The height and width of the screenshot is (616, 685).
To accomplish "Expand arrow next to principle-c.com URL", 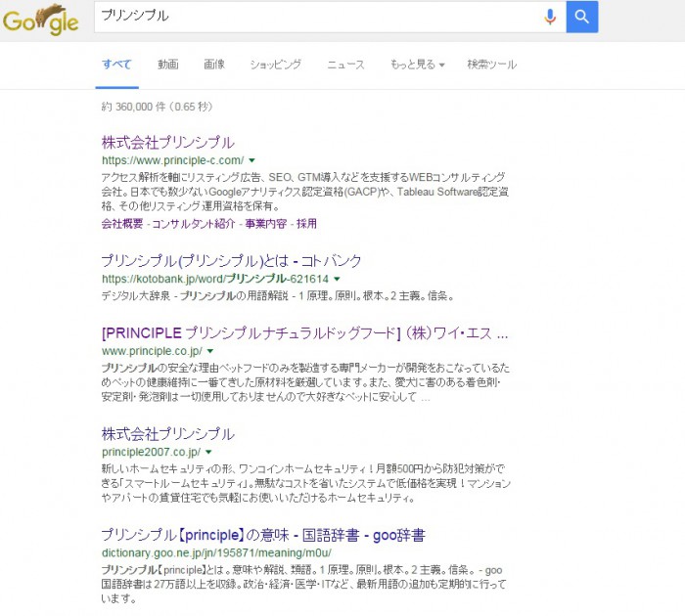I will (251, 160).
